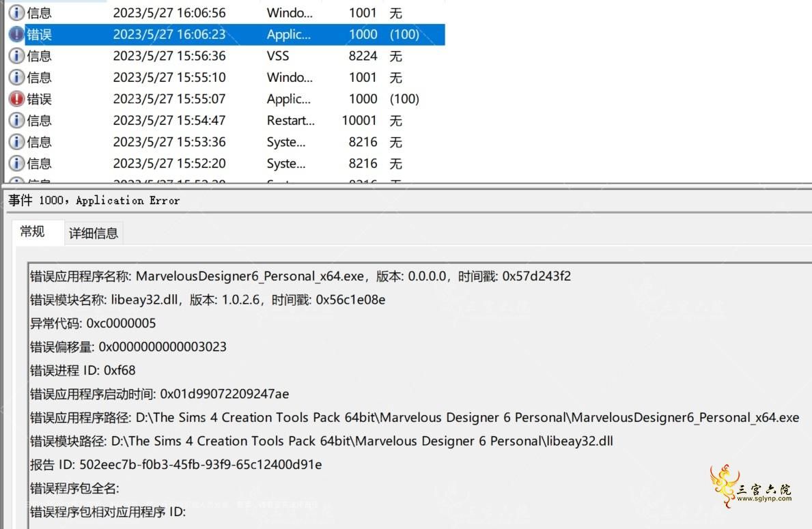812x529 pixels.
Task: Click the info icon of the VSS event row
Action: (x=16, y=56)
